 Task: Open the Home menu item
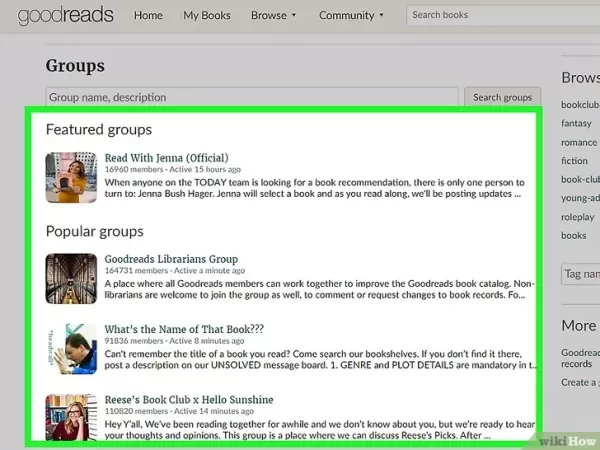(x=148, y=15)
